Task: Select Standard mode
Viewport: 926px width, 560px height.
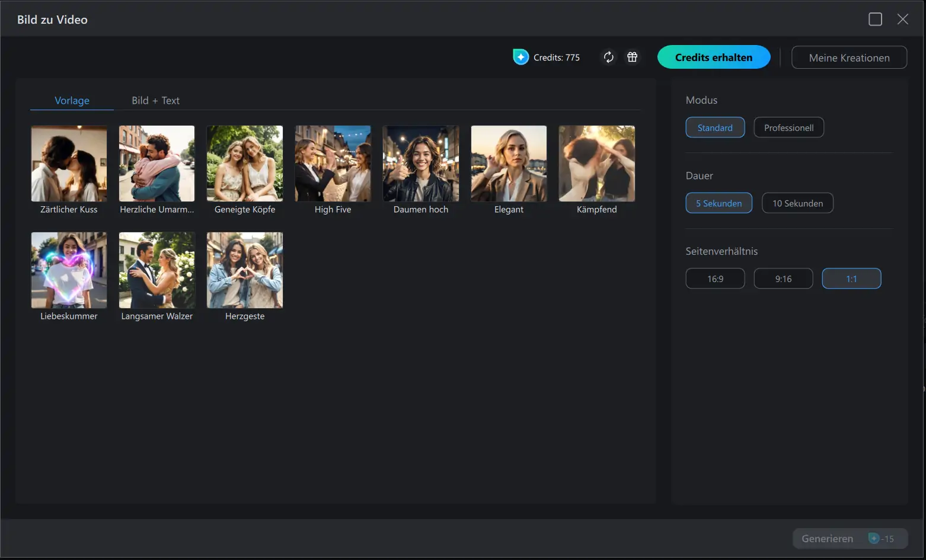Action: (715, 127)
